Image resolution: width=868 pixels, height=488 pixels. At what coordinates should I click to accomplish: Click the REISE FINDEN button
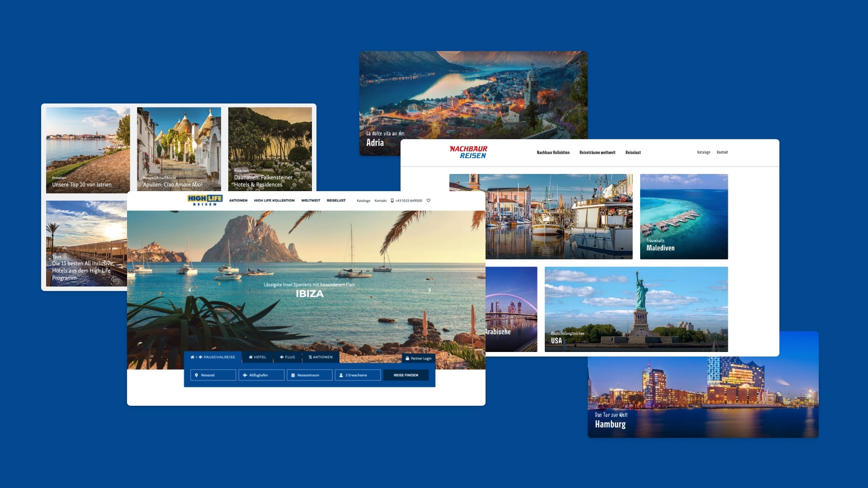(406, 375)
